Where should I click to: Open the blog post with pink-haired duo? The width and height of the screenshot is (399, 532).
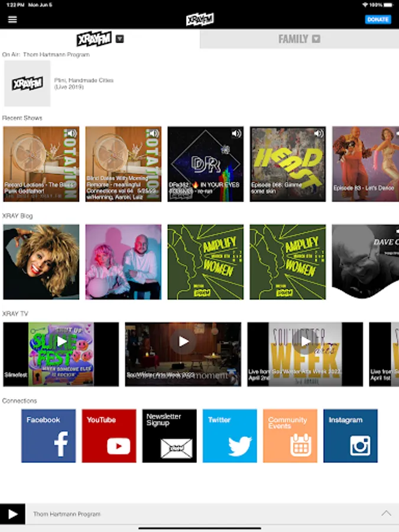point(123,262)
